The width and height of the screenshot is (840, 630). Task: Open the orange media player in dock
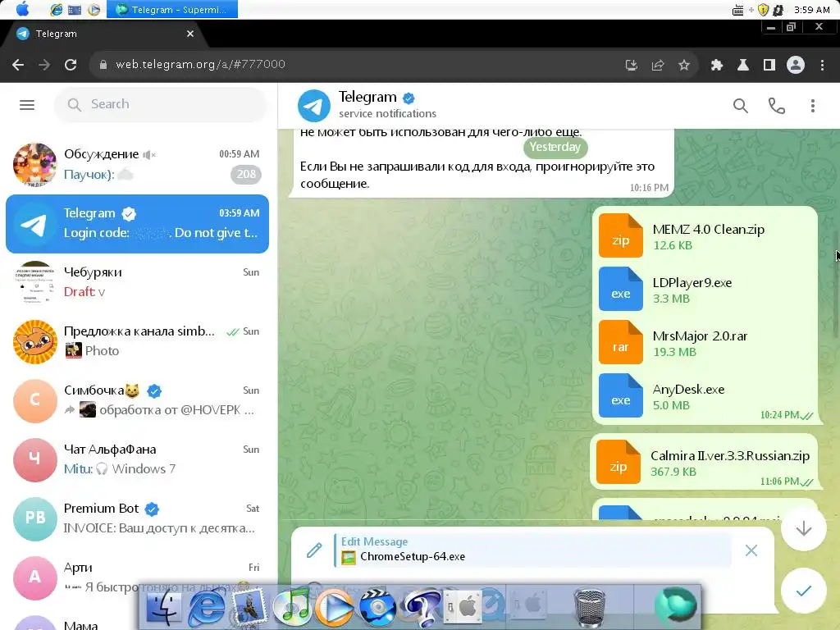click(335, 608)
